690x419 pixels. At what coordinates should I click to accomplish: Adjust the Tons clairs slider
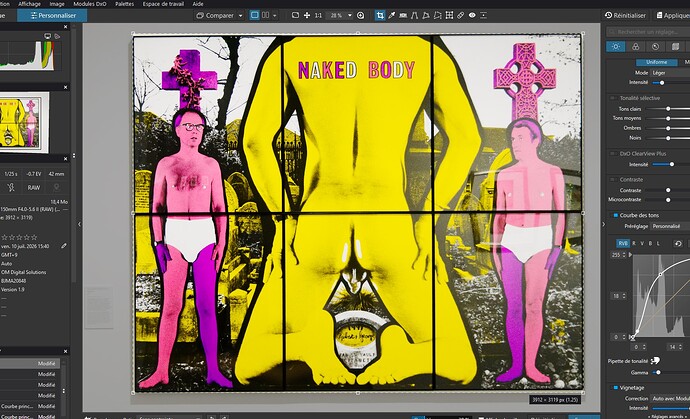(668, 109)
